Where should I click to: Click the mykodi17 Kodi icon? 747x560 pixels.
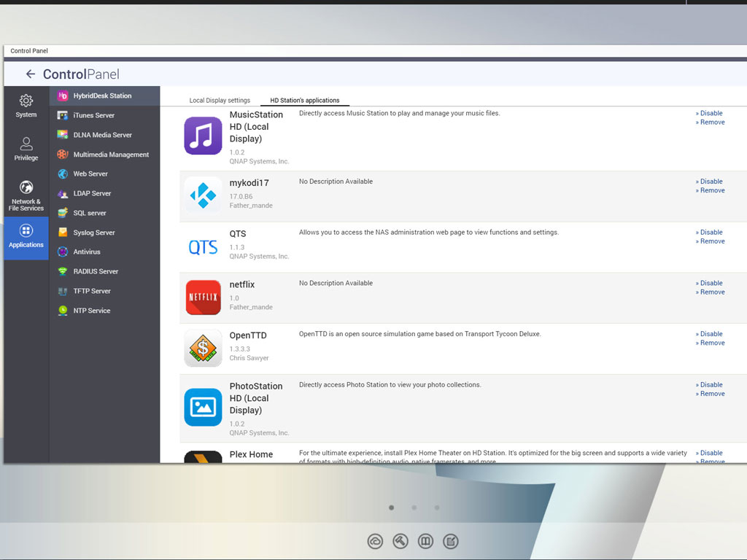click(203, 195)
